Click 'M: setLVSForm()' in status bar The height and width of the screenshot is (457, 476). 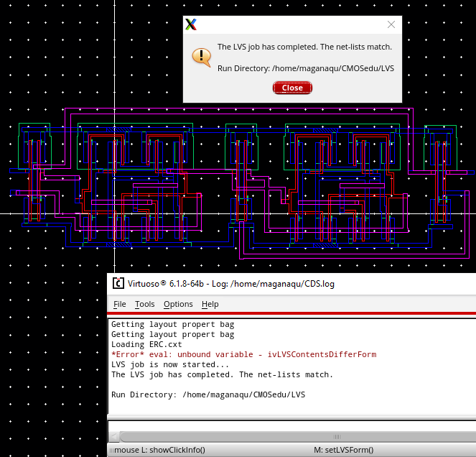click(x=344, y=451)
